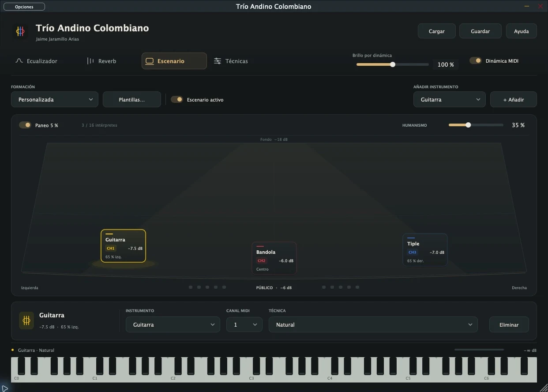This screenshot has width=548, height=392.
Task: Adjust the Brillo por dinámica slider
Action: click(x=393, y=64)
